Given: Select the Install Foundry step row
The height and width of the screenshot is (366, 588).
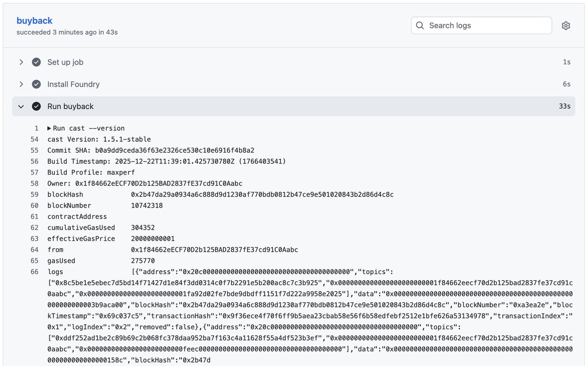Looking at the screenshot, I should click(294, 84).
